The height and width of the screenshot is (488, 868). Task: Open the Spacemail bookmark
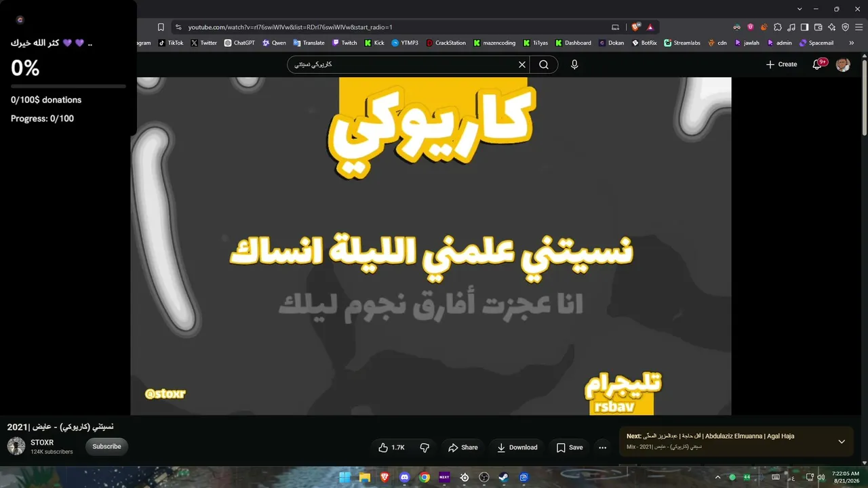point(816,43)
